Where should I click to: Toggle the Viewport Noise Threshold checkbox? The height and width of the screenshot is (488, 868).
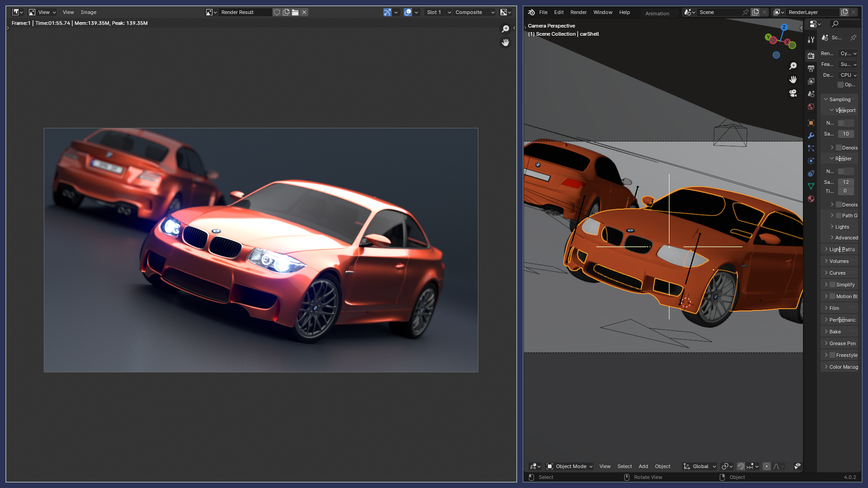(841, 123)
